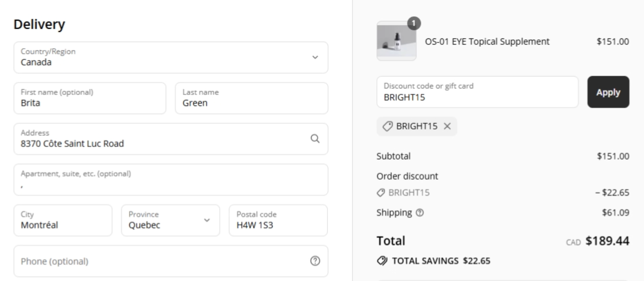The image size is (644, 281).
Task: Click the CAD currency label
Action: tap(573, 242)
